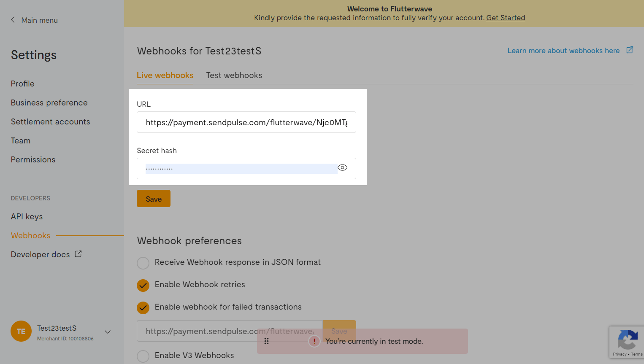Select Webhooks in the sidebar
644x364 pixels.
[x=31, y=235]
